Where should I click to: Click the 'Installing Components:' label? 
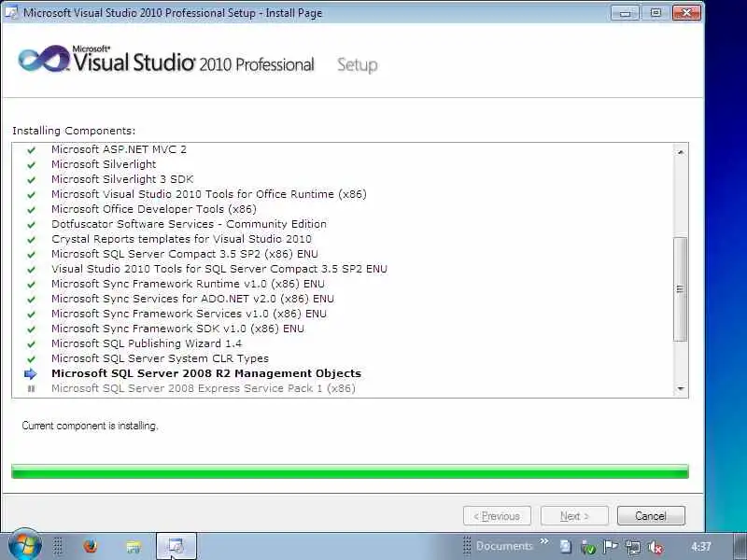pos(74,131)
